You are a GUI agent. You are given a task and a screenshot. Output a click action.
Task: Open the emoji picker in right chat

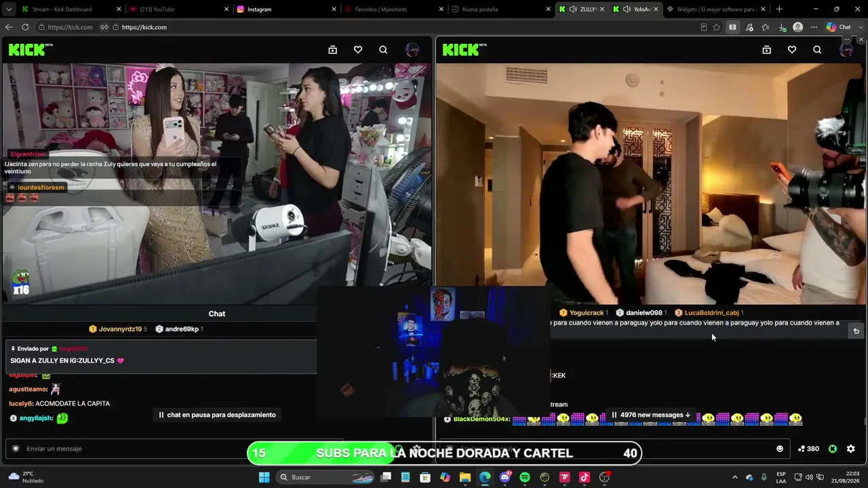point(780,449)
